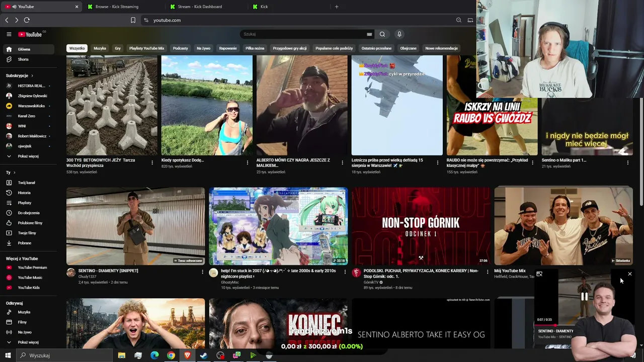Bookmark this page
This screenshot has width=644, height=362.
click(133, 20)
